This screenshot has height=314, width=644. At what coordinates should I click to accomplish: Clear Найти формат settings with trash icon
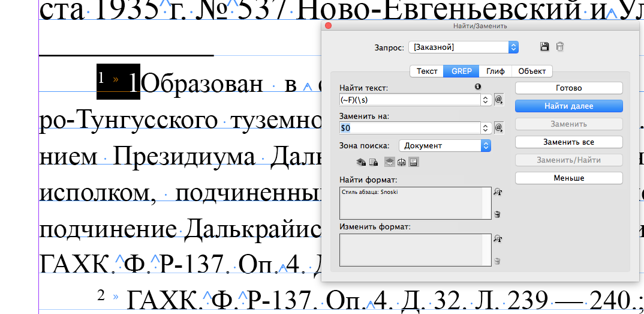497,214
